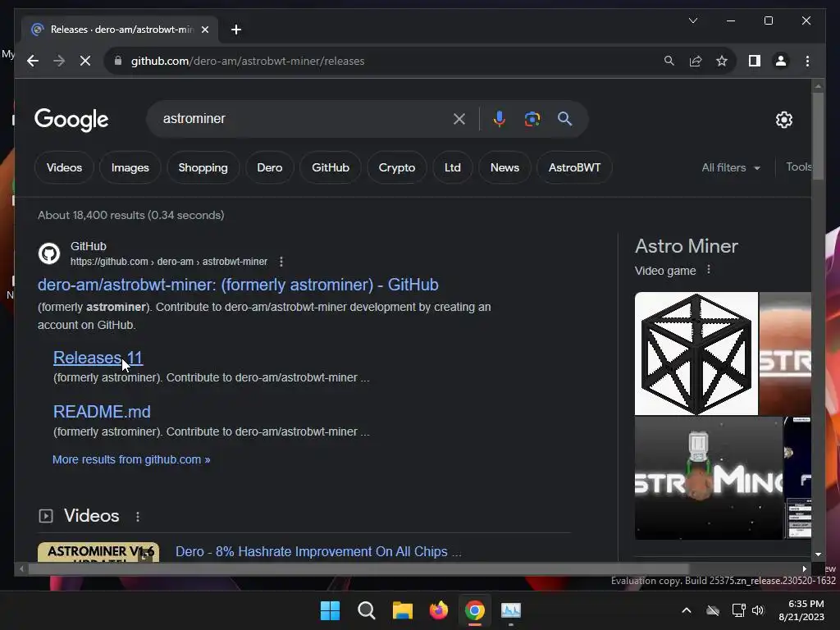
Task: Open a new browser tab
Action: click(x=236, y=30)
